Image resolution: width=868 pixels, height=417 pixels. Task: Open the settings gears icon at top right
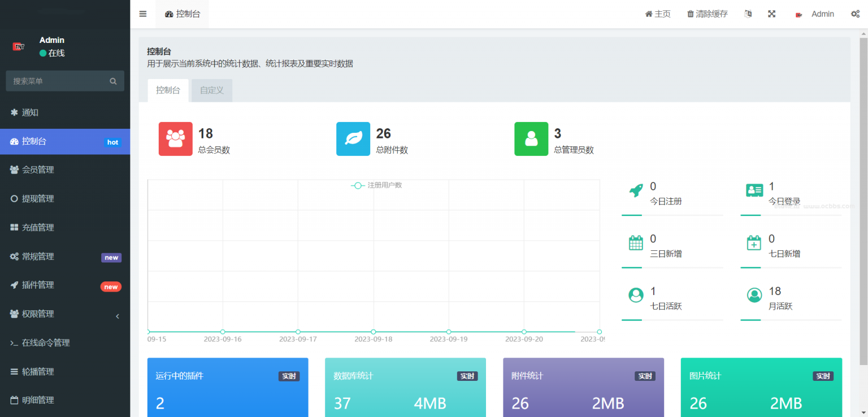point(855,14)
